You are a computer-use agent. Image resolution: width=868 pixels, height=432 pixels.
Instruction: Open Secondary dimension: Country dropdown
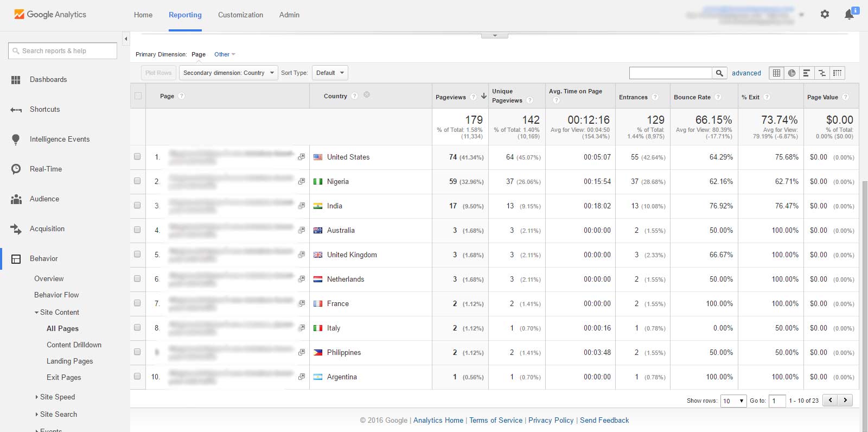point(228,73)
